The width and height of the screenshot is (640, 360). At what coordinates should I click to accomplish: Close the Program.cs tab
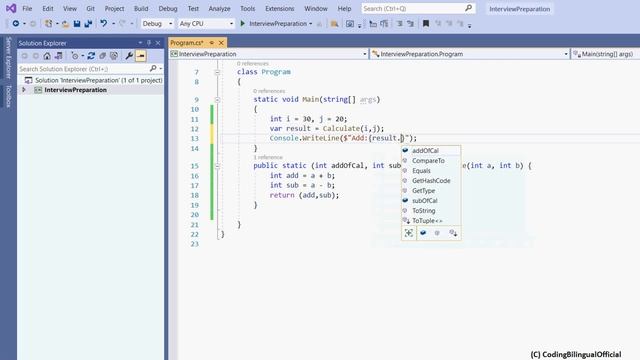click(221, 42)
